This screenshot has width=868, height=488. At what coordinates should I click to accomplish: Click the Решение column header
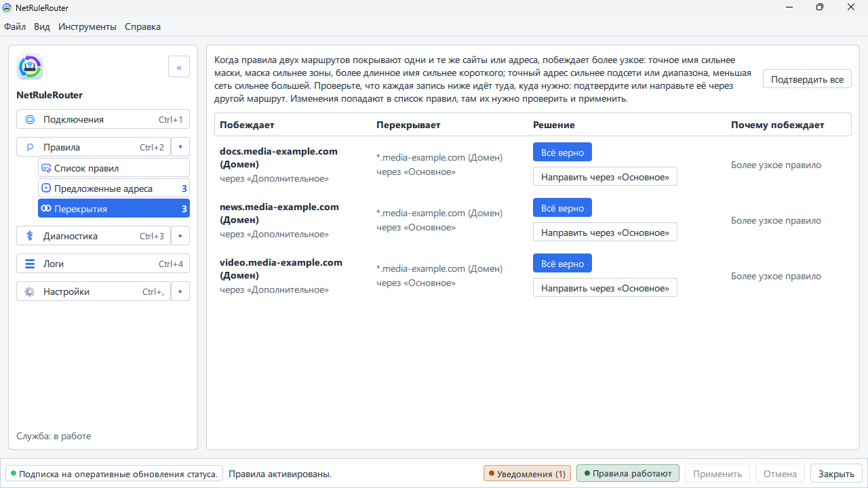point(554,125)
